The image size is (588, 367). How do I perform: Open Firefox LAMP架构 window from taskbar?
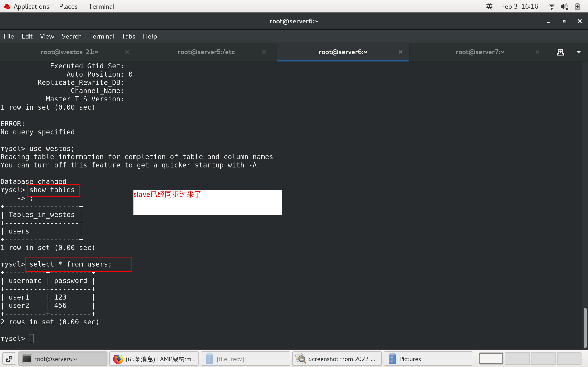(154, 359)
